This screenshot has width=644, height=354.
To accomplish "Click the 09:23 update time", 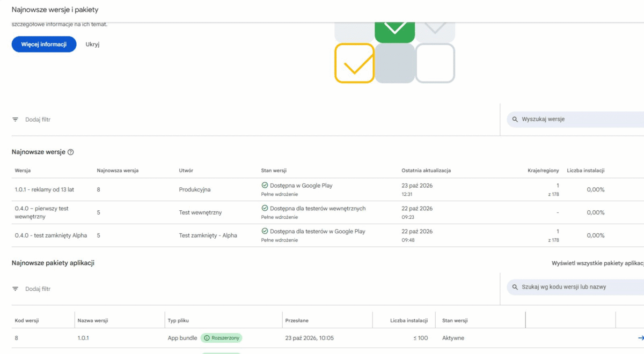I will pyautogui.click(x=407, y=217).
